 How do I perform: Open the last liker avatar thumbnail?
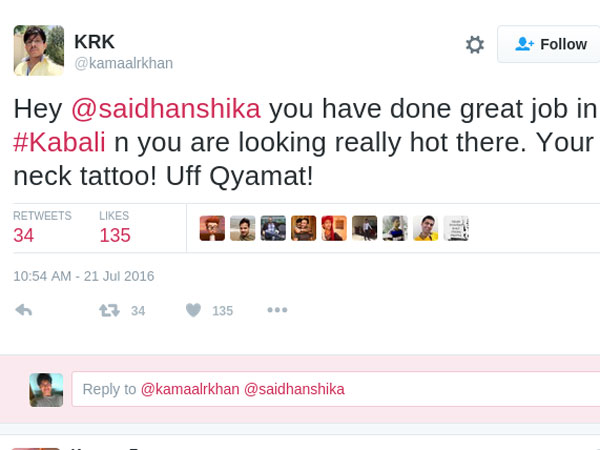456,228
